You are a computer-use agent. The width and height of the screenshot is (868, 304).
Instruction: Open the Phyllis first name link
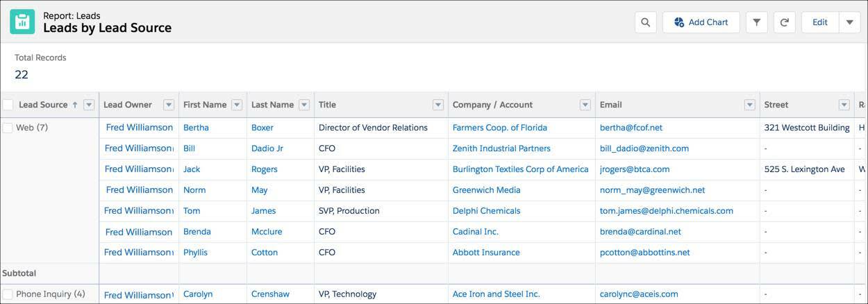pos(195,253)
